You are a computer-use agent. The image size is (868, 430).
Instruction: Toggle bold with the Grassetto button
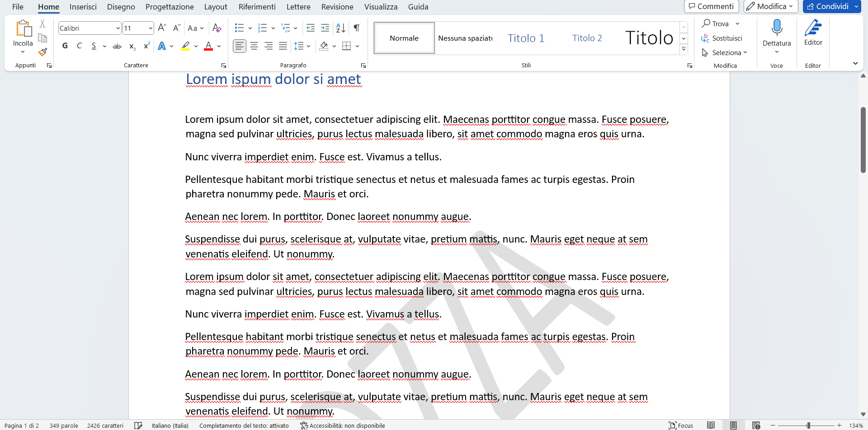65,46
